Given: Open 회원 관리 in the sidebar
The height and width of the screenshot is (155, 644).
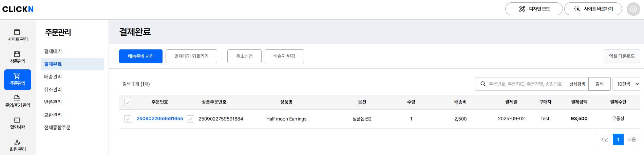Looking at the screenshot, I should (18, 146).
